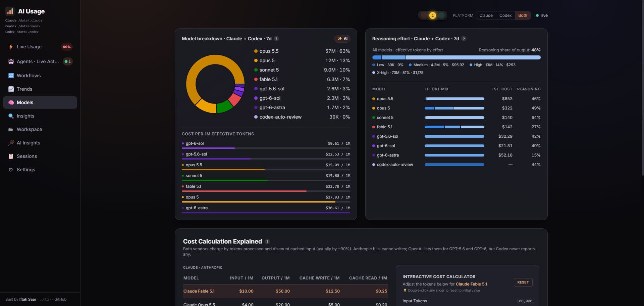Click help icon beside Reasoning effort title
The height and width of the screenshot is (306, 644).
pos(464,39)
